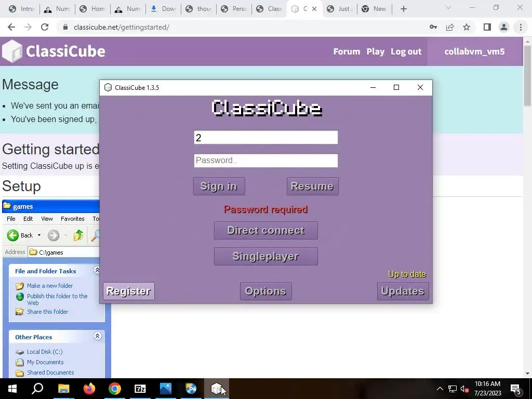Click Make a new folder
Image resolution: width=532 pixels, height=399 pixels.
[49, 286]
